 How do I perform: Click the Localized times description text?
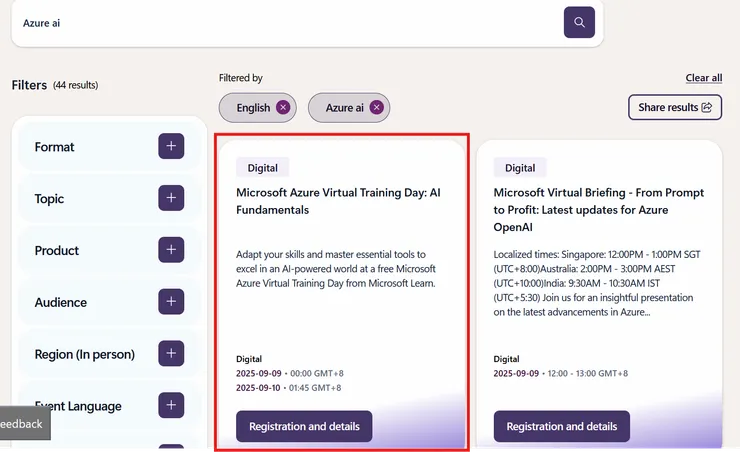point(597,283)
